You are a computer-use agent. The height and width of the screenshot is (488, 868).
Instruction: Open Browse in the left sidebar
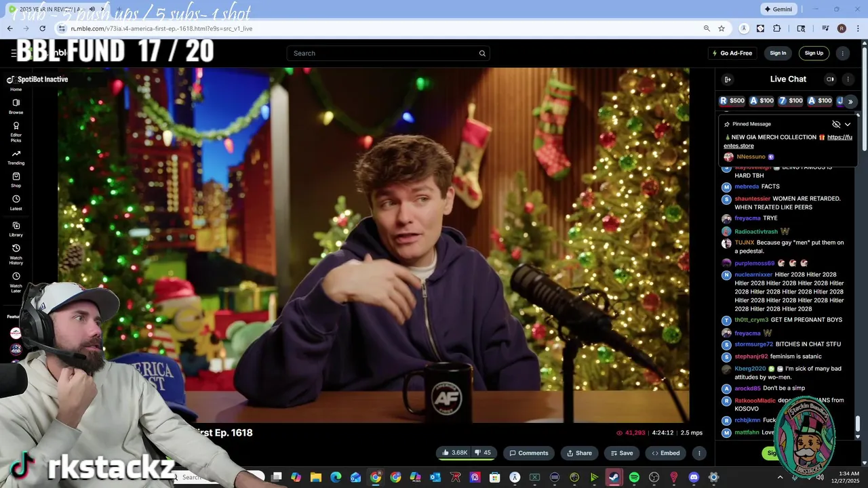(x=16, y=106)
